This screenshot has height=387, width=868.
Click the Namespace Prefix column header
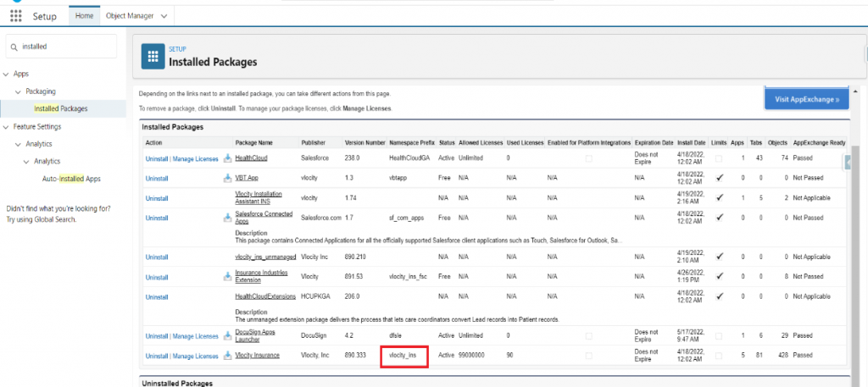pos(413,142)
